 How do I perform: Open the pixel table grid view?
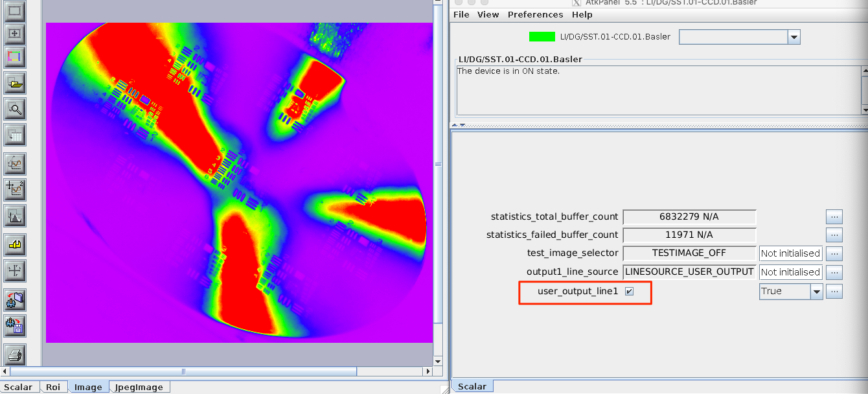coord(14,135)
